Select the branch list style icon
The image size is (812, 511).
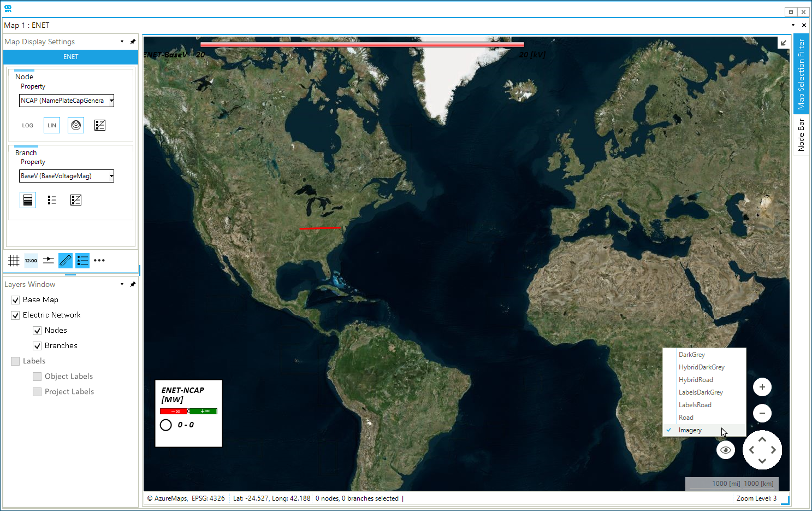pyautogui.click(x=52, y=200)
